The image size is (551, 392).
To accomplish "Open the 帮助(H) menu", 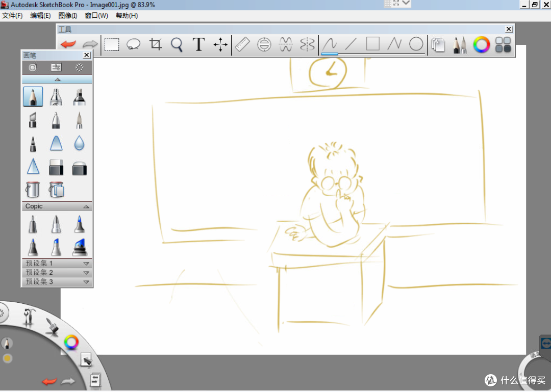I will 127,16.
